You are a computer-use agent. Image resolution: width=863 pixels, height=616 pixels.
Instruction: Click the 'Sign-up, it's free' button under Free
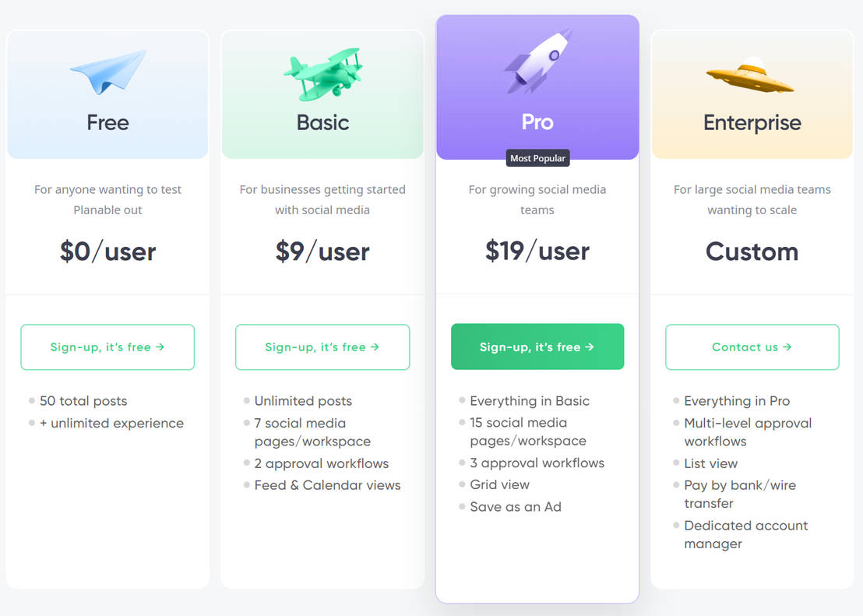tap(107, 347)
